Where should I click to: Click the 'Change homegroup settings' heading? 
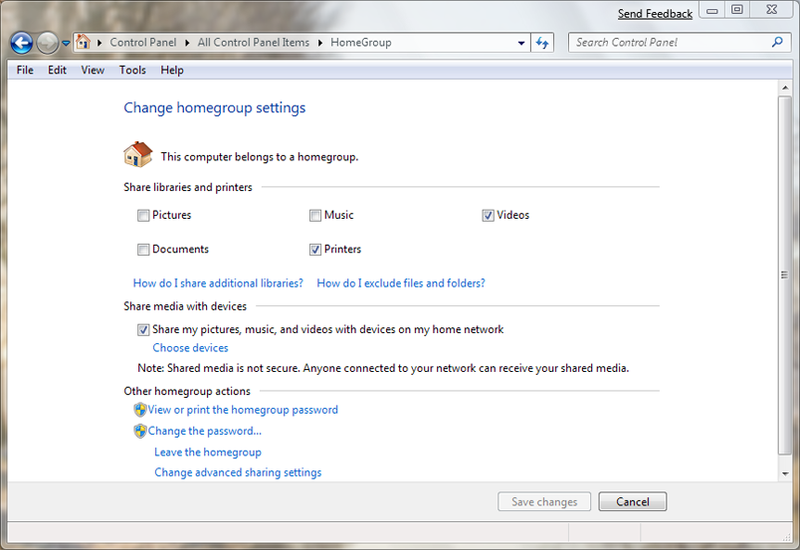(214, 108)
